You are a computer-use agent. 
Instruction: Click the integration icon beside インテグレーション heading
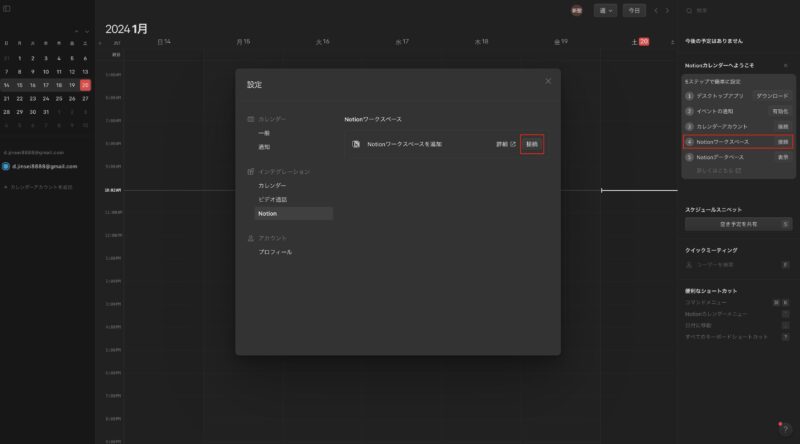(251, 172)
